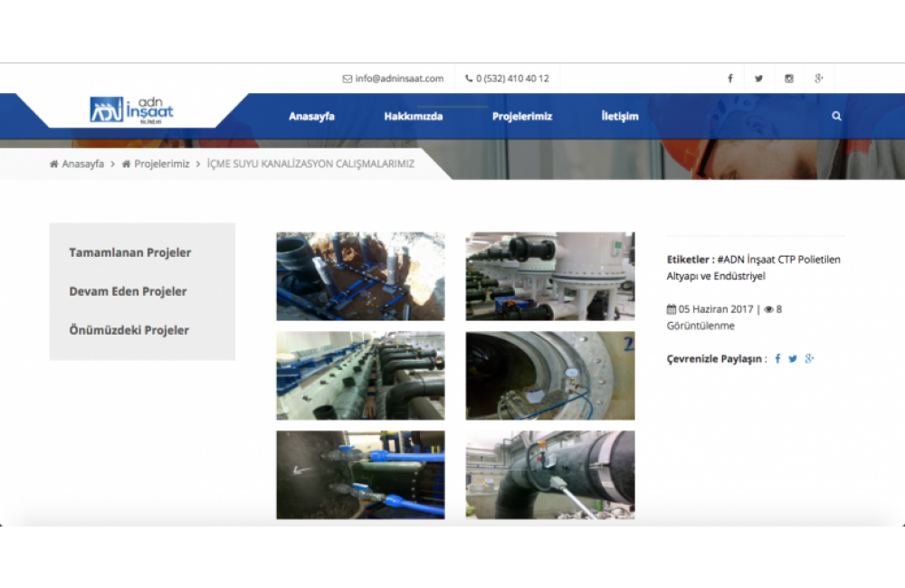905x588 pixels.
Task: Open the top-left blue pipes gallery photo
Action: [x=360, y=277]
